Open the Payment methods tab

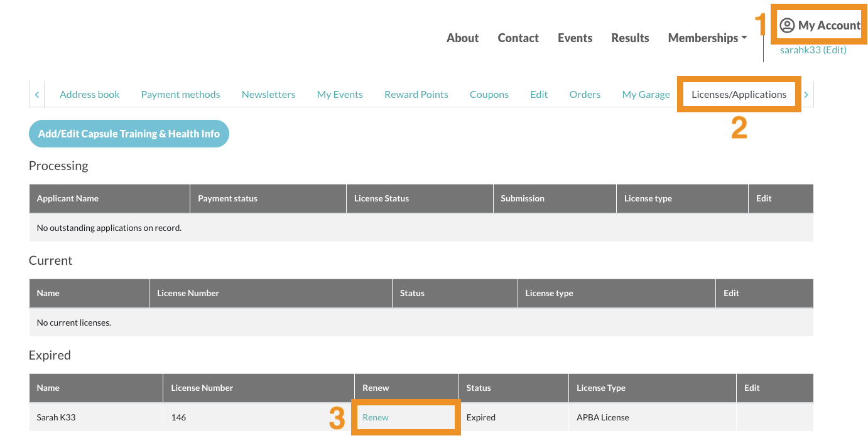(x=180, y=95)
